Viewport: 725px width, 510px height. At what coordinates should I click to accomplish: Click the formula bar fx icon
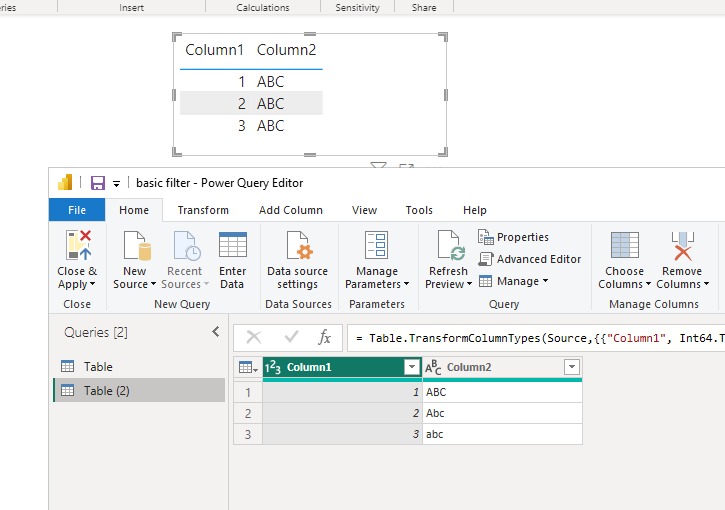pos(325,338)
